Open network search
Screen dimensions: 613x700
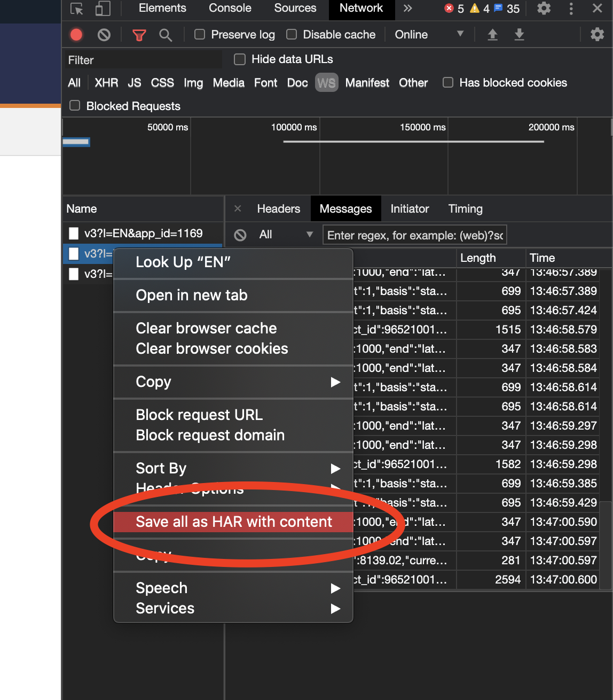(166, 34)
